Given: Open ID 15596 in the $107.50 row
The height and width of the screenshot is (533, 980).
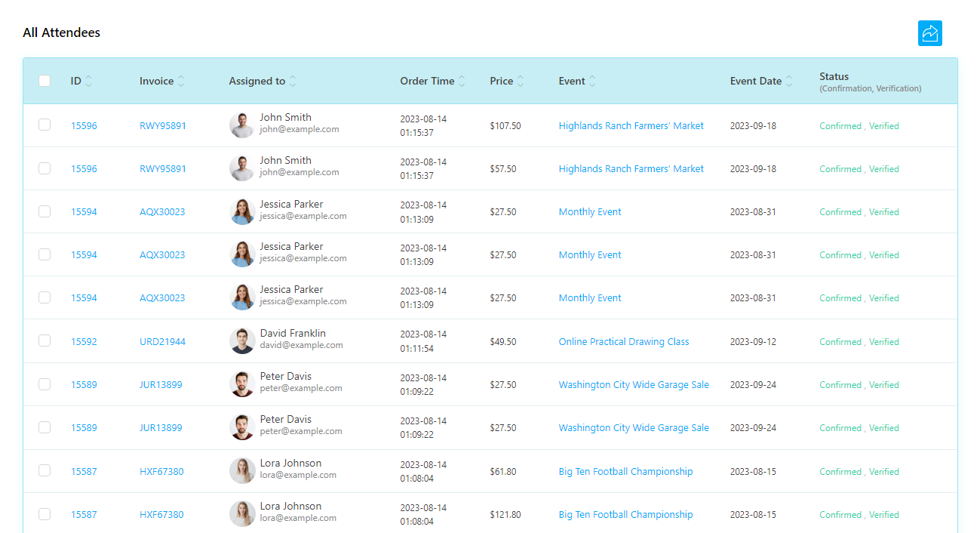Looking at the screenshot, I should point(84,126).
